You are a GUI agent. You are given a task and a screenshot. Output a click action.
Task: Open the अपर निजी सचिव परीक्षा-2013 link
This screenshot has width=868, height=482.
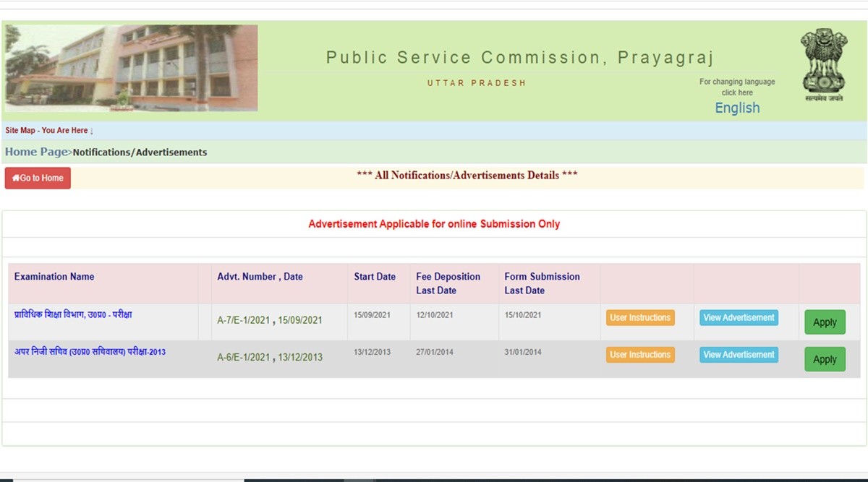point(90,352)
